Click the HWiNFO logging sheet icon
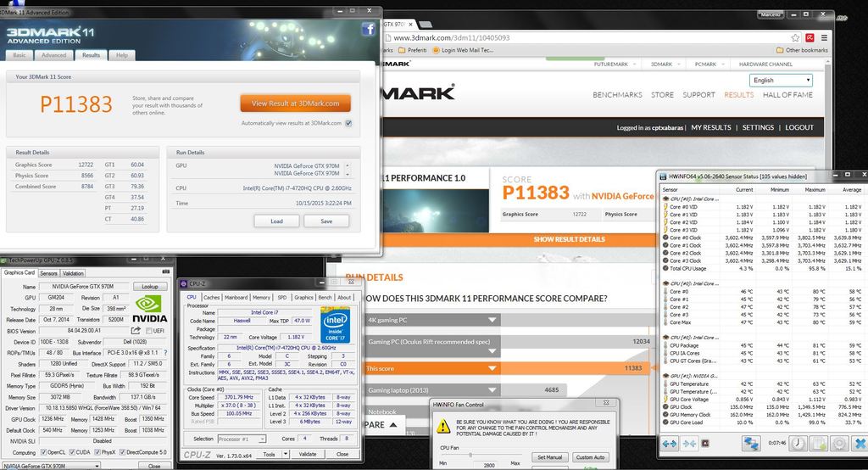Screen dimensions: 868x470 819,444
